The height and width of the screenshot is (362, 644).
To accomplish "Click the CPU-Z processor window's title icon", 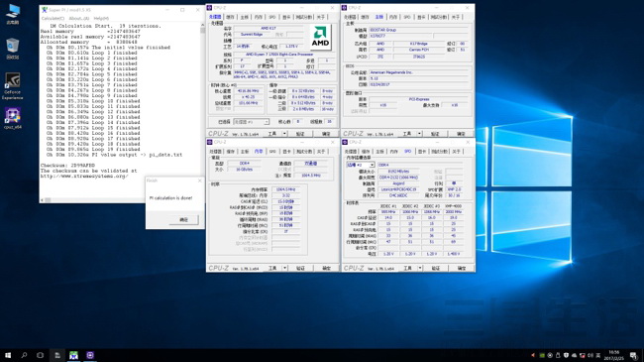I will 209,7.
